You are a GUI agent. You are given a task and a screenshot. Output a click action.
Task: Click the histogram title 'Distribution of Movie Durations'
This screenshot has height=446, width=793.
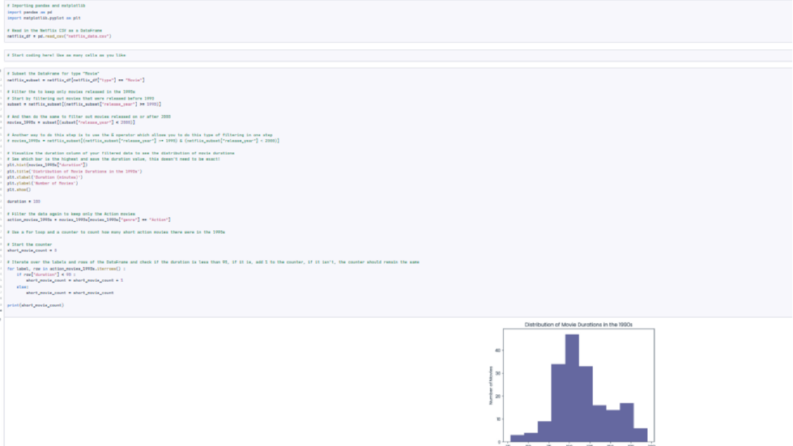click(578, 325)
